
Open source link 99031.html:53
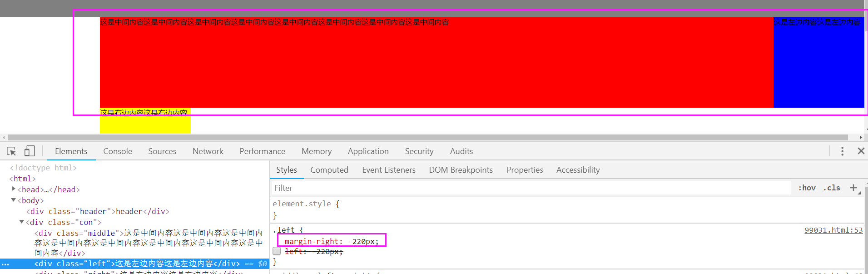click(x=833, y=230)
